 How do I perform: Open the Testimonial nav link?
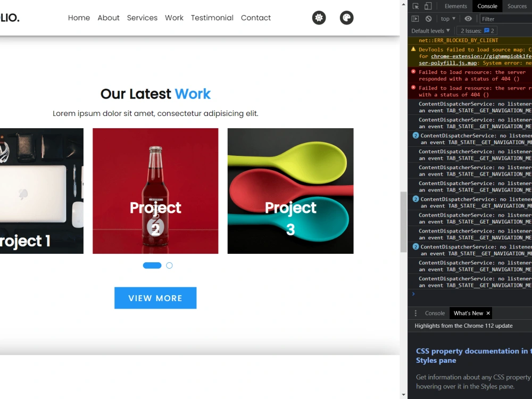click(x=212, y=18)
